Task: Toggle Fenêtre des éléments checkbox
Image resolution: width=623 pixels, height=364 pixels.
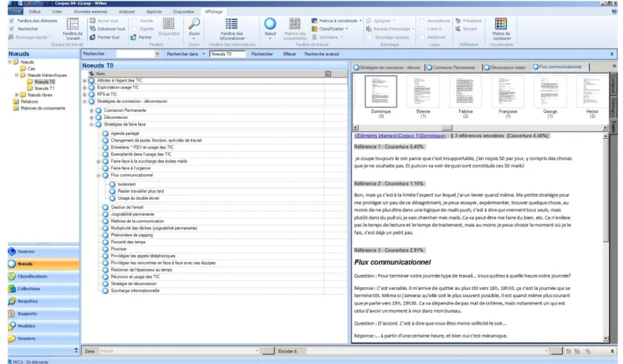Action: (x=12, y=21)
